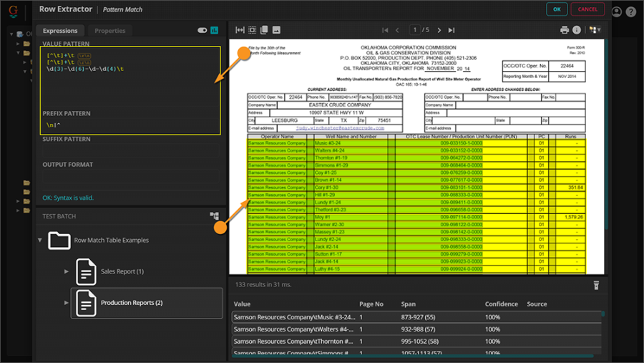Click the fit-to-width icon in viewer toolbar
This screenshot has width=644, height=363.
(240, 30)
